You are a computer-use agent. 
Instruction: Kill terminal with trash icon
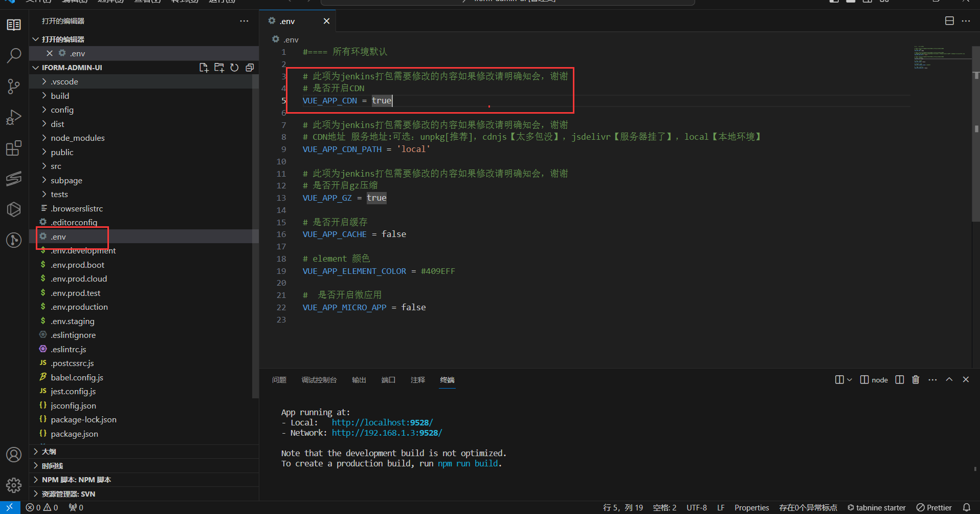[x=916, y=379]
